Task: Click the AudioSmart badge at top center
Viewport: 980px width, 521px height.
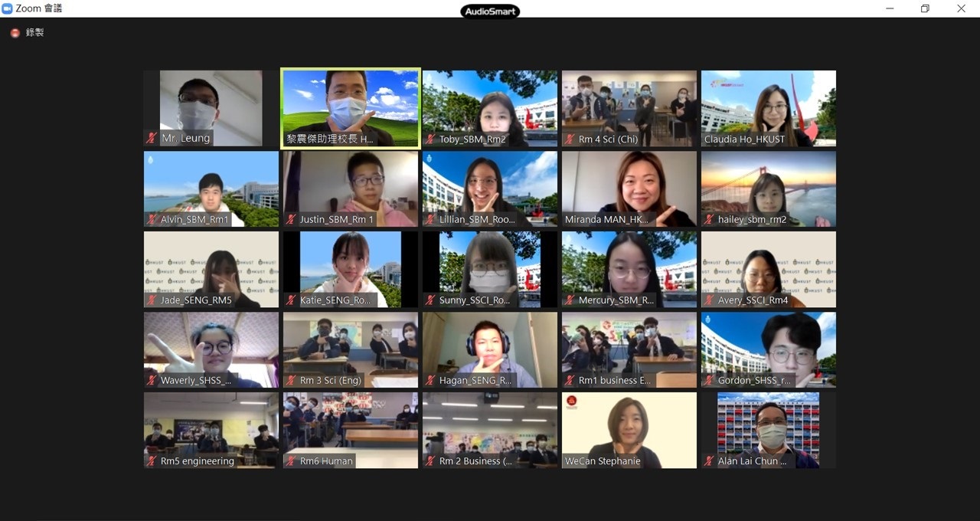Action: 490,11
